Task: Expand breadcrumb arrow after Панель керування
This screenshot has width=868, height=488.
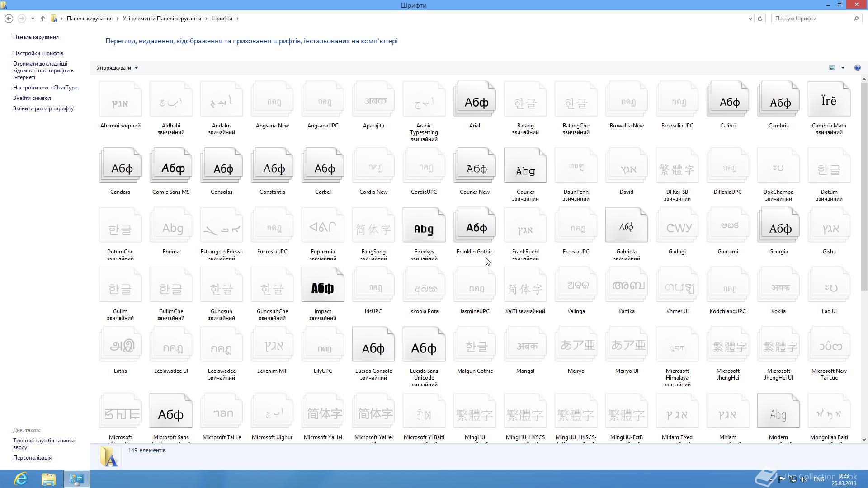Action: [x=118, y=19]
